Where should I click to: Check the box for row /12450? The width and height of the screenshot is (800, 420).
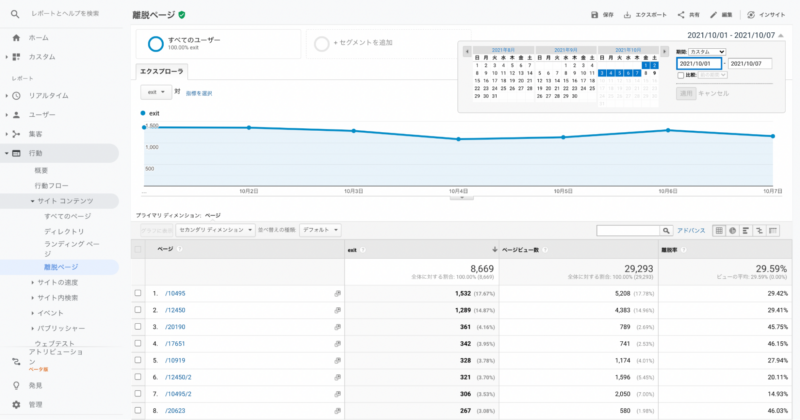click(x=138, y=310)
